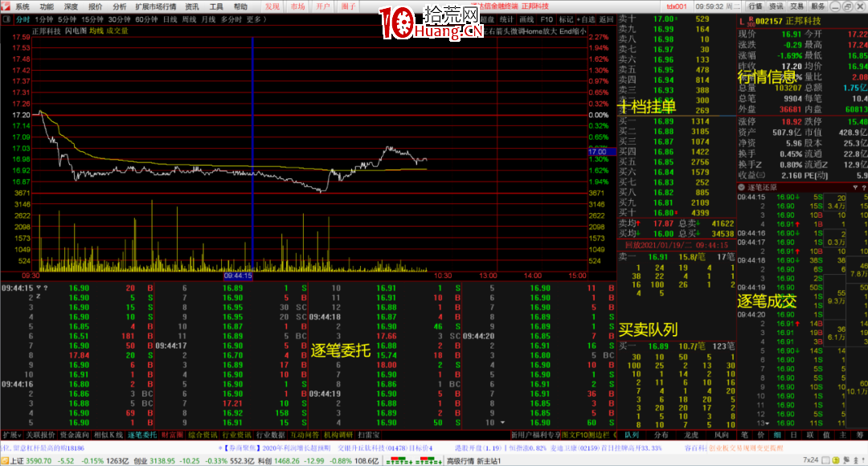Click the 服务 button at top right
The width and height of the screenshot is (868, 466).
pyautogui.click(x=818, y=6)
